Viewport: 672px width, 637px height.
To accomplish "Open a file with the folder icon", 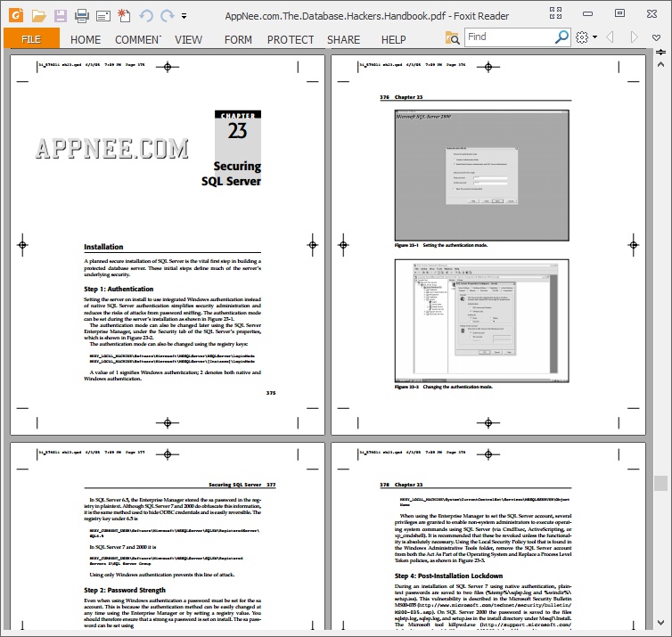I will 38,16.
